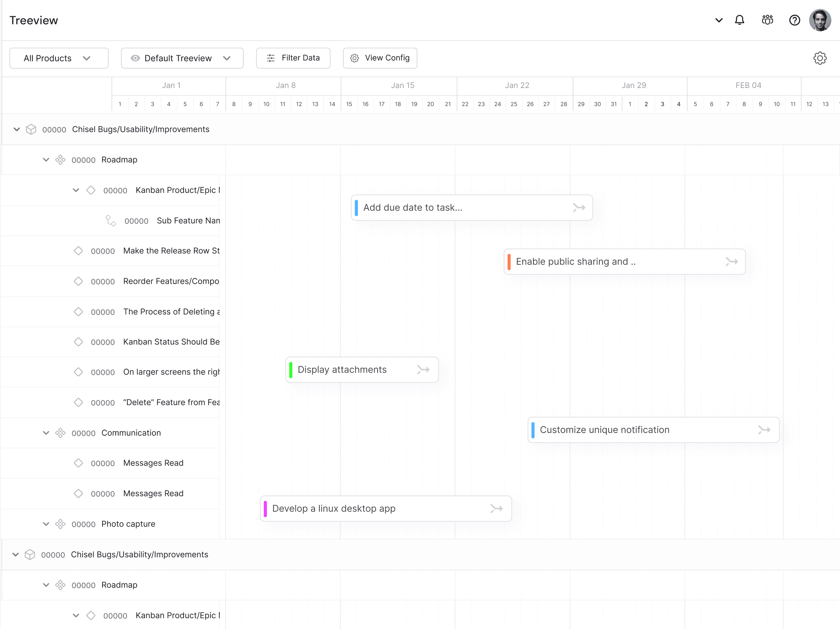Click the Filter Data button
Screen dimensions: 840x629
(x=293, y=58)
